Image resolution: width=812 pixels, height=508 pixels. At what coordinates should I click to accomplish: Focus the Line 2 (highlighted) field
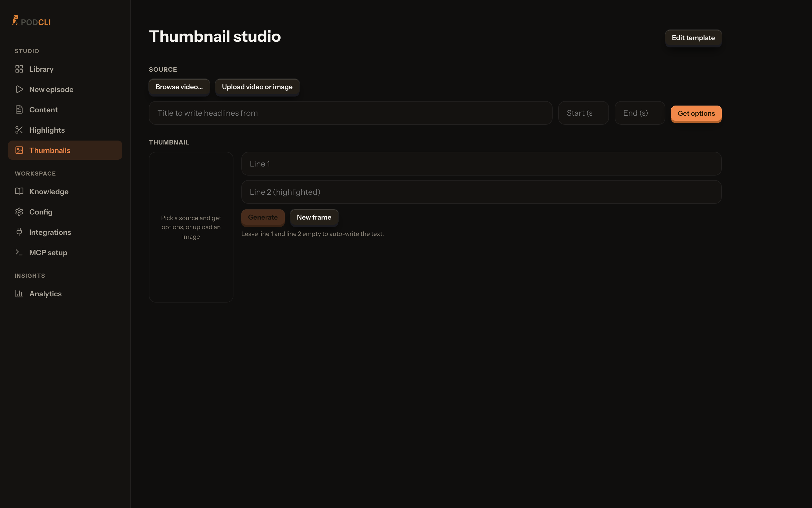[482, 192]
